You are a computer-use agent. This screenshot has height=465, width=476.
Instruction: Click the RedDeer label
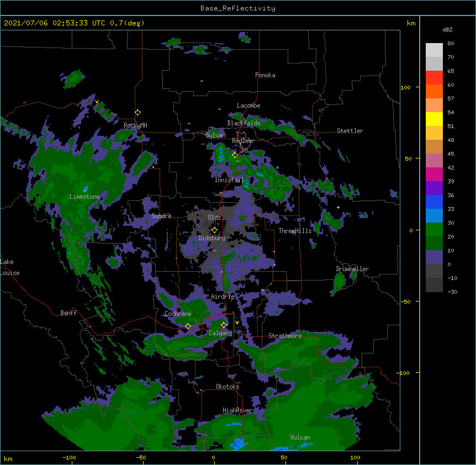[x=243, y=141]
